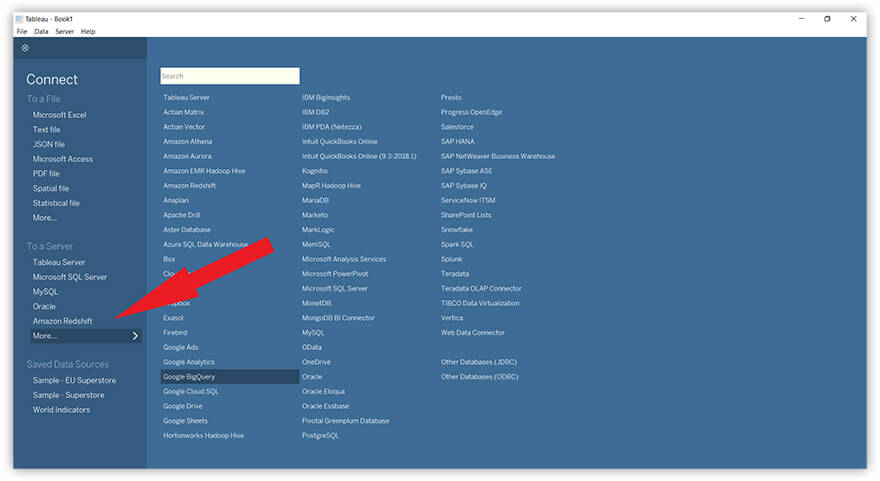Pick Amazon Athena connector
The width and height of the screenshot is (880, 481).
pyautogui.click(x=188, y=141)
